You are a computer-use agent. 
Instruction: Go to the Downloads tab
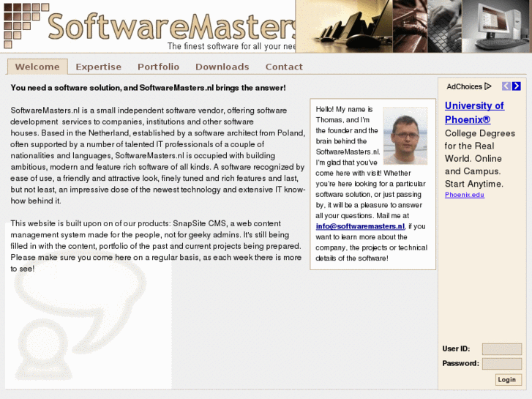[x=222, y=67]
